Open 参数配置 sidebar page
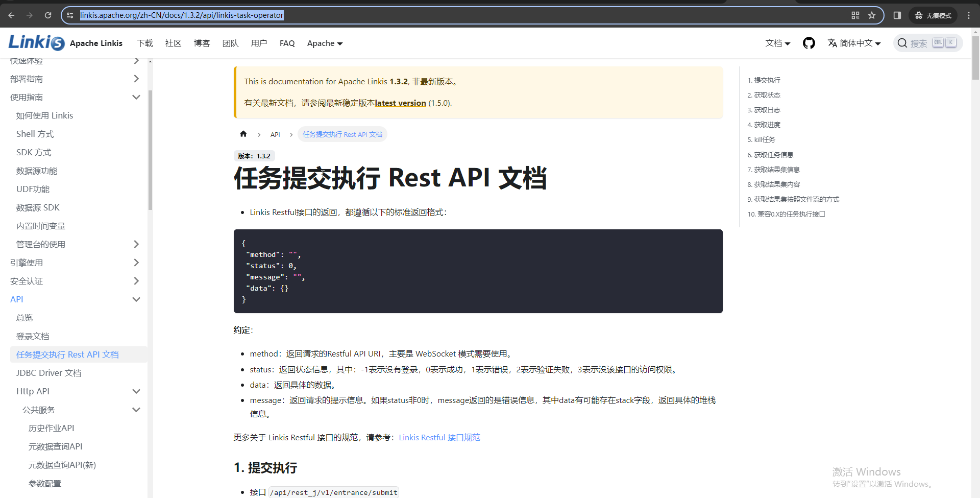This screenshot has width=980, height=498. pos(45,483)
